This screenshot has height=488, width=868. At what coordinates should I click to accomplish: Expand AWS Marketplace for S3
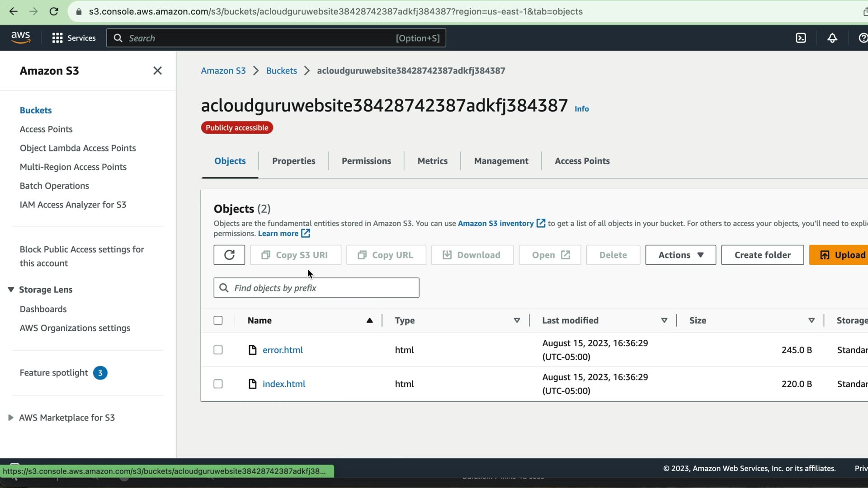coord(11,418)
